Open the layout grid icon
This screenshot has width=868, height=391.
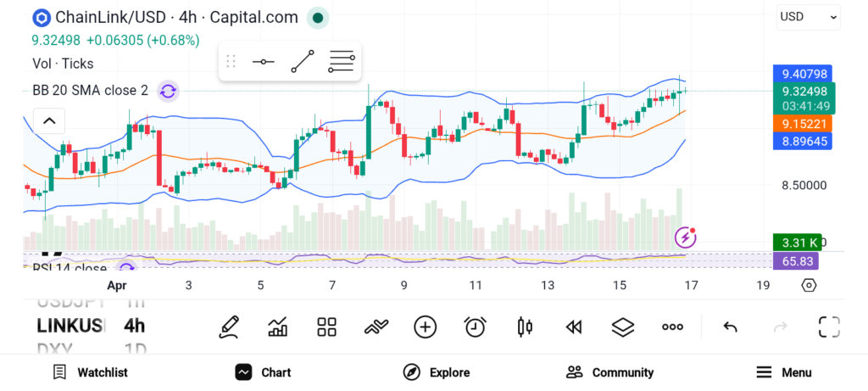click(x=326, y=327)
